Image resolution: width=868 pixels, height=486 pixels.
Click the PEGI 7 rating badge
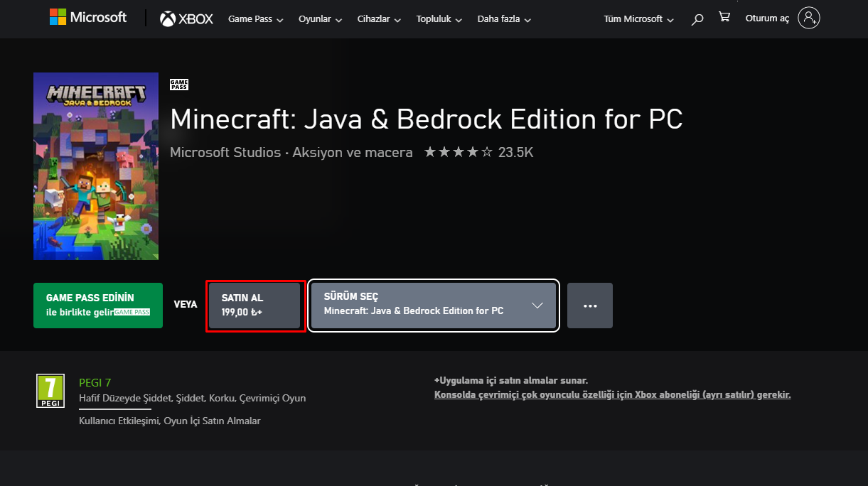click(50, 391)
